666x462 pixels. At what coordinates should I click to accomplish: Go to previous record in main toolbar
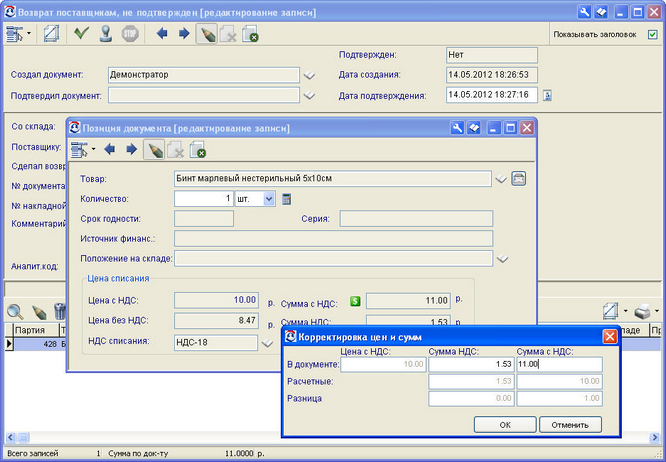(x=162, y=33)
